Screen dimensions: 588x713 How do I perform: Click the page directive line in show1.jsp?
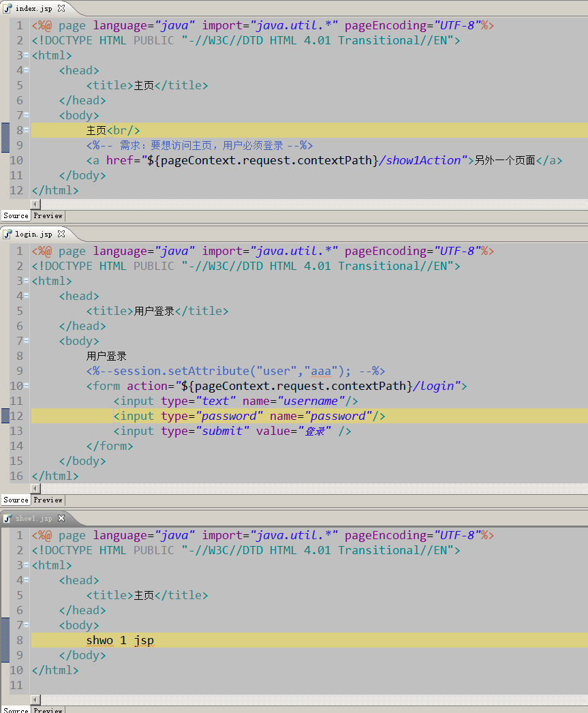point(262,534)
